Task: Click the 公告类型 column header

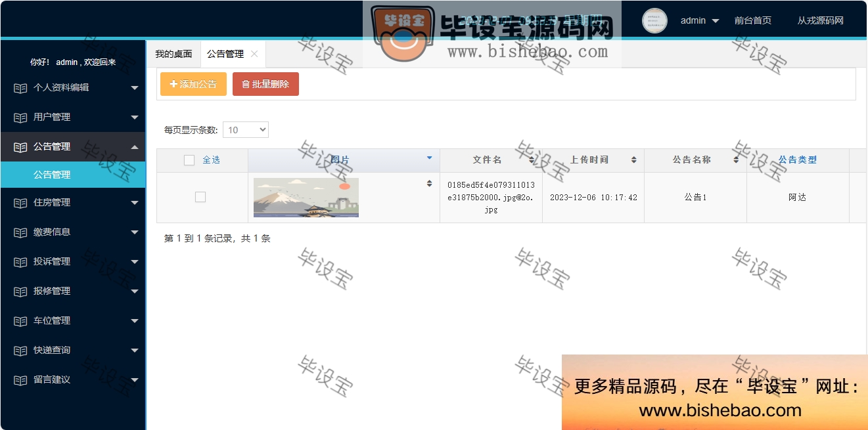Action: click(798, 160)
